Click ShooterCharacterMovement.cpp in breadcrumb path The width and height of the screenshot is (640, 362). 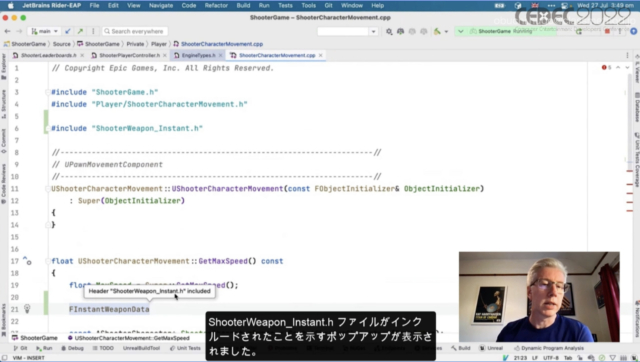(218, 44)
